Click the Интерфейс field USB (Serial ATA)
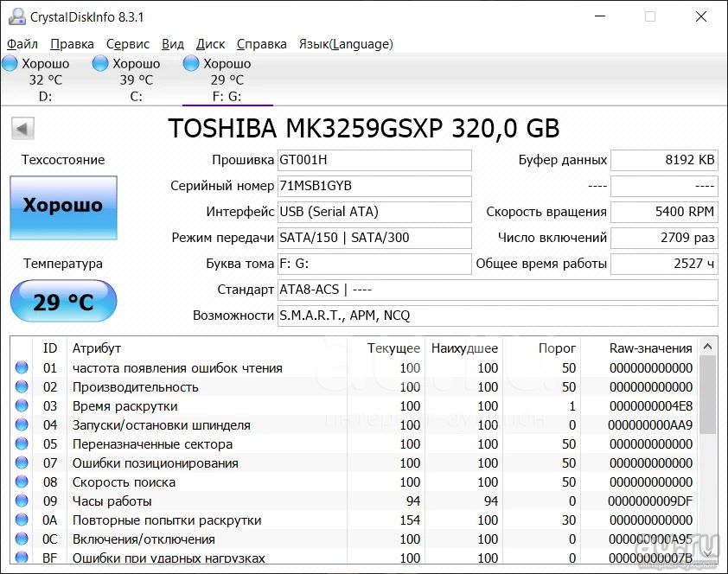Image resolution: width=728 pixels, height=574 pixels. tap(374, 212)
